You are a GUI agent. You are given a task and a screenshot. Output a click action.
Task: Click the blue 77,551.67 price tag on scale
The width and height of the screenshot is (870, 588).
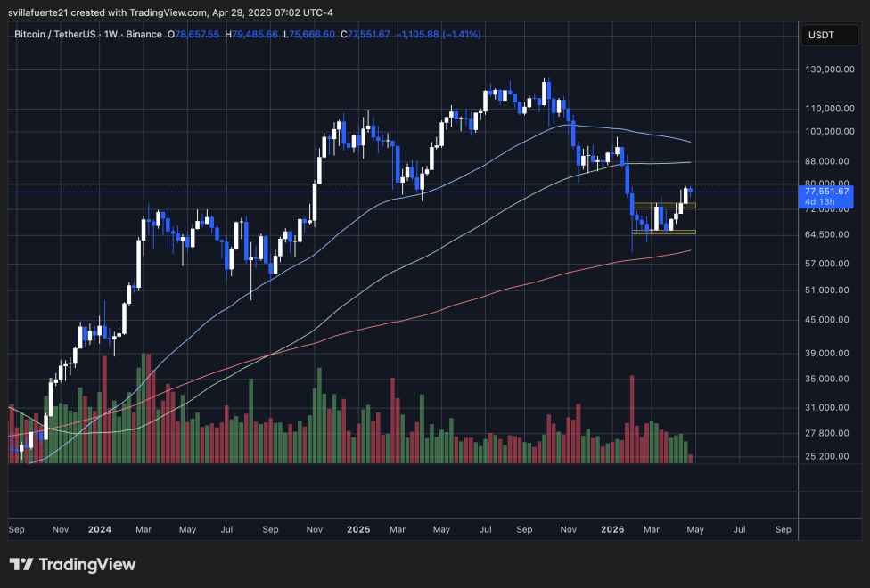(x=825, y=191)
